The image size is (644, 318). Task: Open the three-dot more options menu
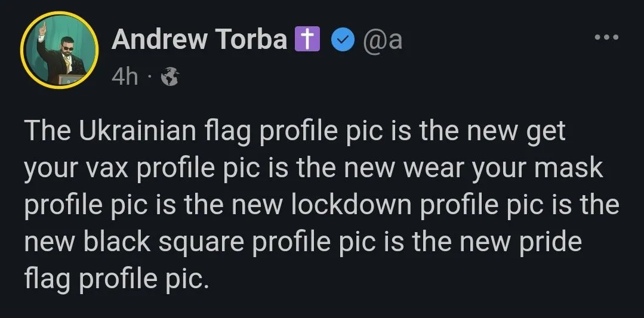tap(607, 37)
